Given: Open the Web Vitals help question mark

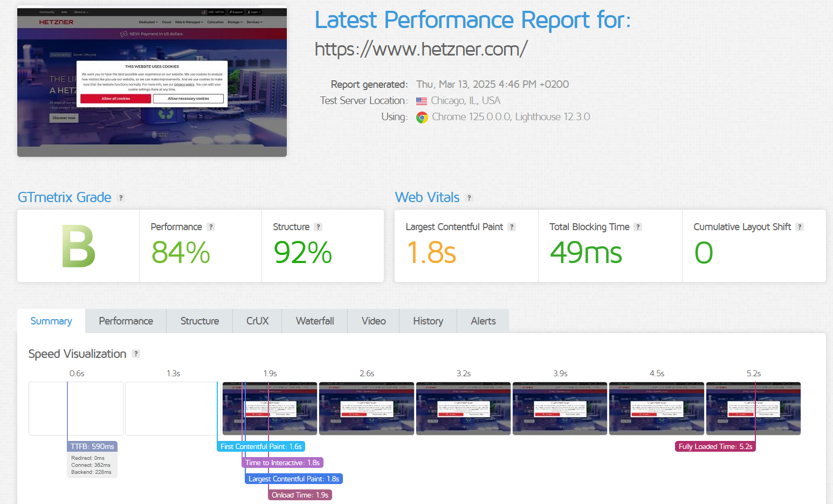Looking at the screenshot, I should 469,198.
